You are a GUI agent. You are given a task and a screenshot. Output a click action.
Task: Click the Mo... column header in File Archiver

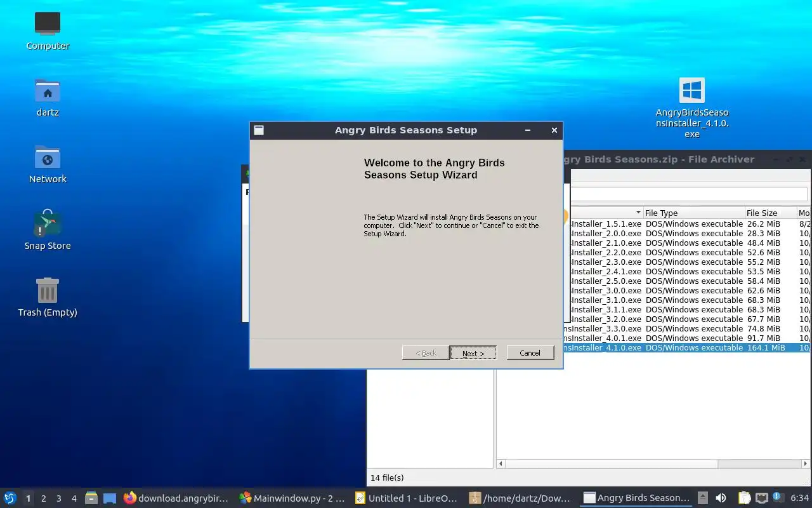[804, 213]
